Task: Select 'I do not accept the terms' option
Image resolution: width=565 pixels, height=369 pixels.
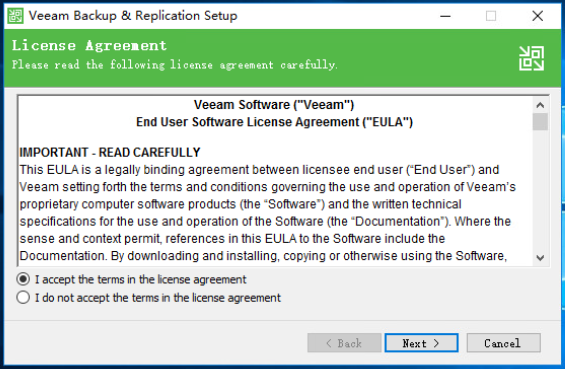Action: (23, 298)
